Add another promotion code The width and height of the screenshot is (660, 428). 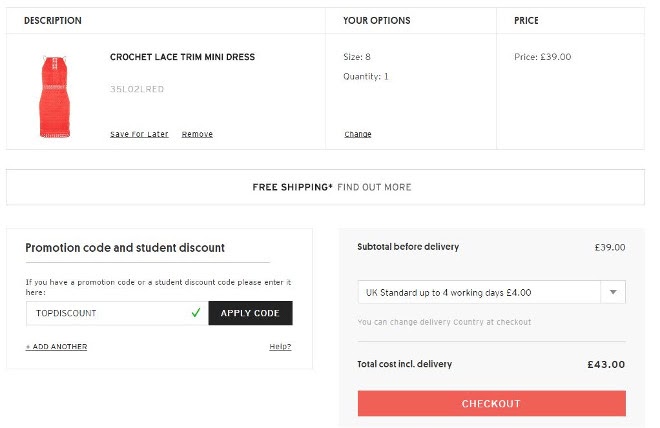coord(56,346)
